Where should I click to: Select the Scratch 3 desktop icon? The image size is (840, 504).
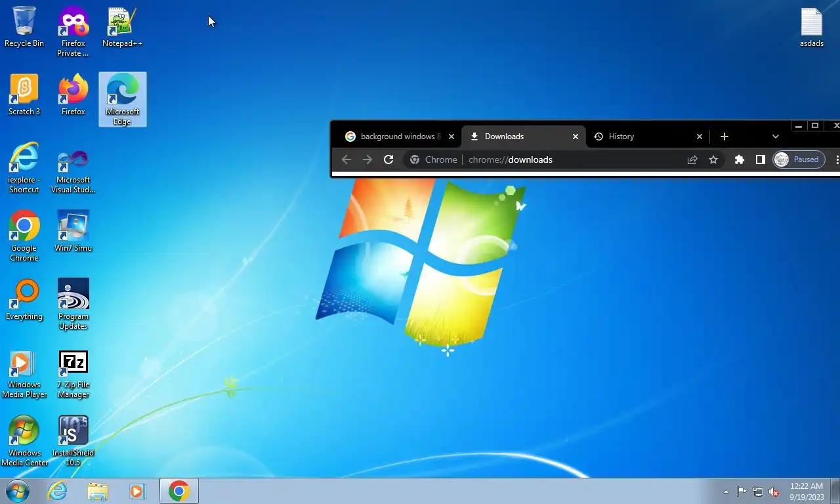24,95
